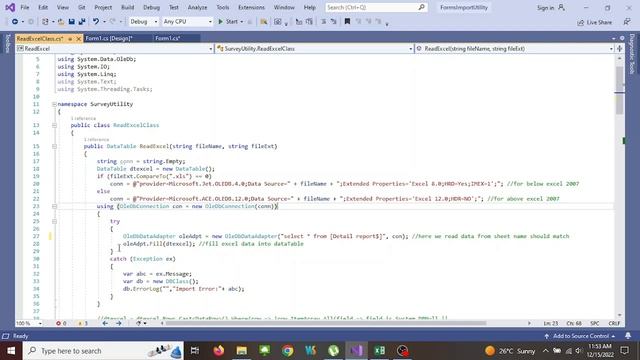Viewport: 640px width, 360px height.
Task: Pin the ReadExcelClass.cs tab
Action: click(70, 39)
